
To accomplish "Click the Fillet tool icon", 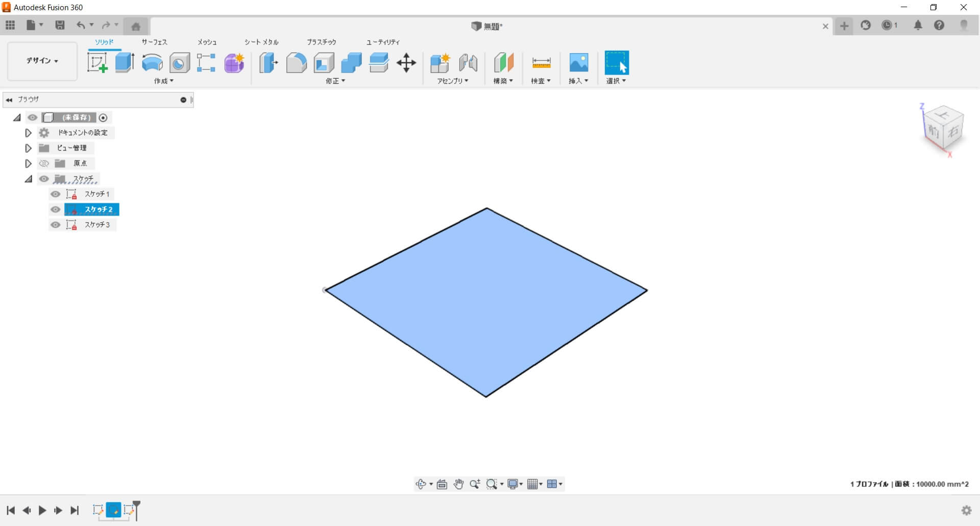I will pyautogui.click(x=296, y=63).
